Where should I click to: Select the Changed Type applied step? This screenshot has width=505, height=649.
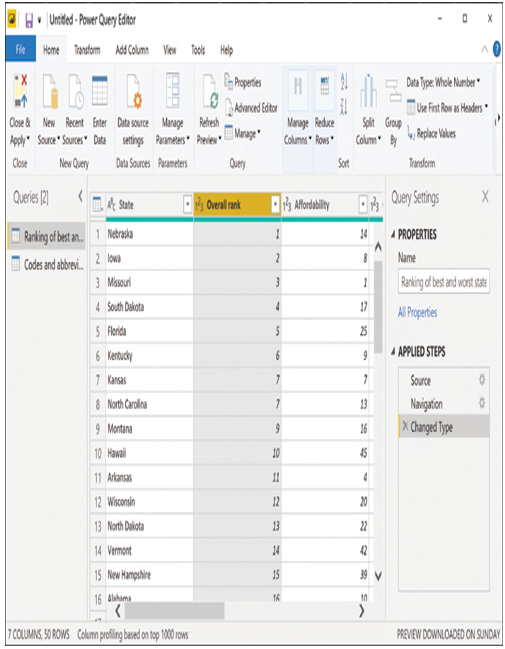(444, 427)
